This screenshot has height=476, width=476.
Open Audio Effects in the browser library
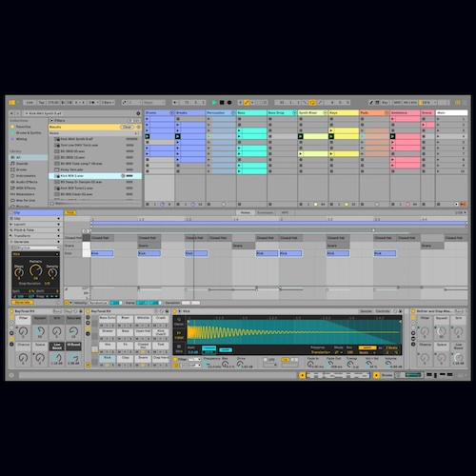(27, 182)
